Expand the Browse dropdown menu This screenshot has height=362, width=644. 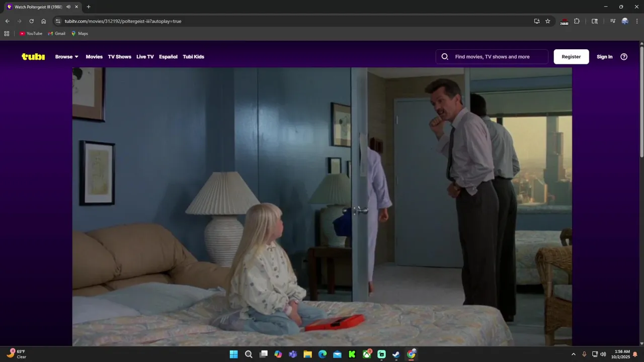[x=67, y=57]
